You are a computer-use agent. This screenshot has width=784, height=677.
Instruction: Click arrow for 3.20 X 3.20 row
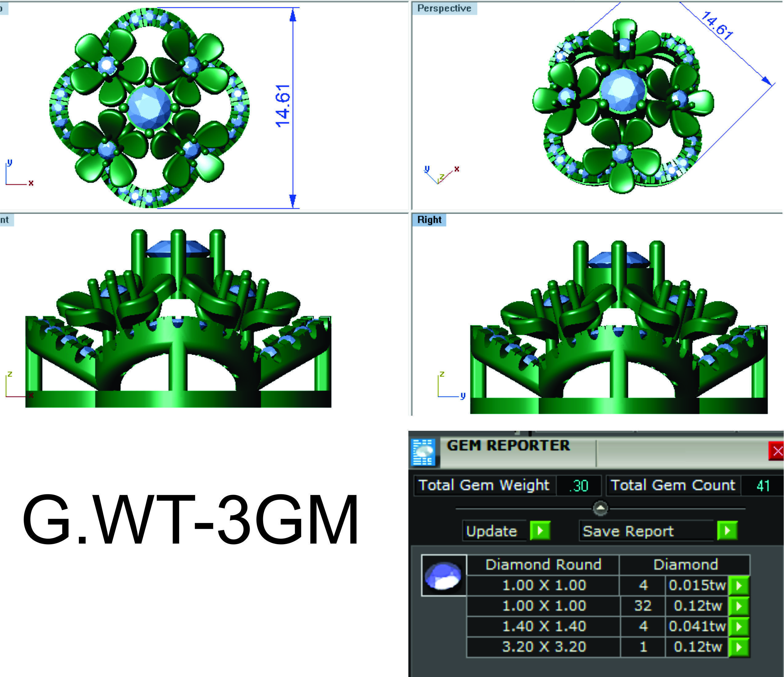739,647
